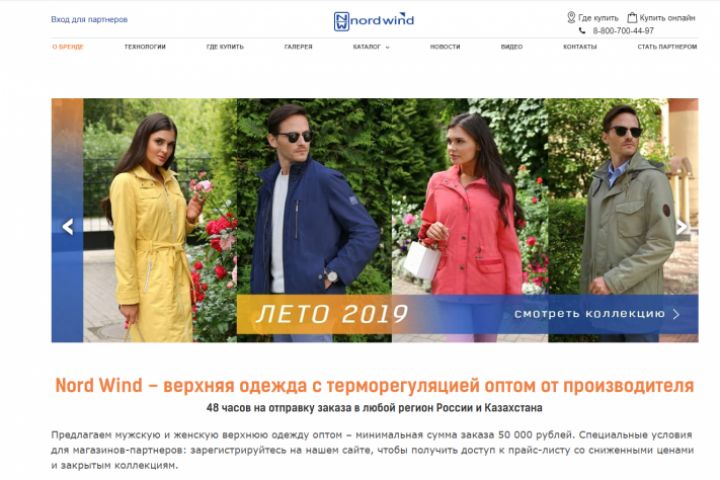
Task: Select Где купить in the navigation bar
Action: tap(225, 47)
